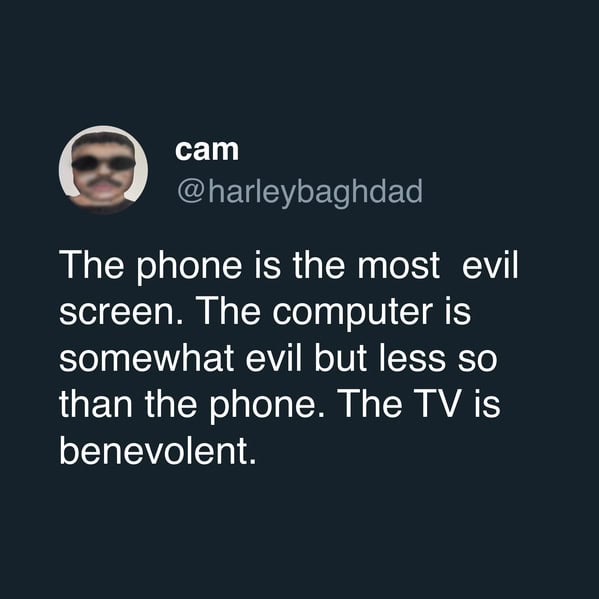
Task: Click the word "so" ending line three
Action: [478, 361]
